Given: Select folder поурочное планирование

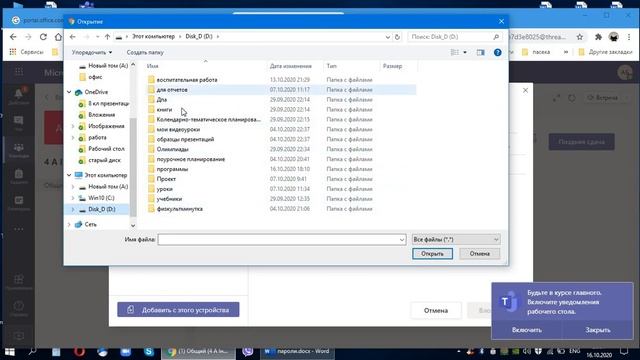Looking at the screenshot, I should tap(191, 159).
